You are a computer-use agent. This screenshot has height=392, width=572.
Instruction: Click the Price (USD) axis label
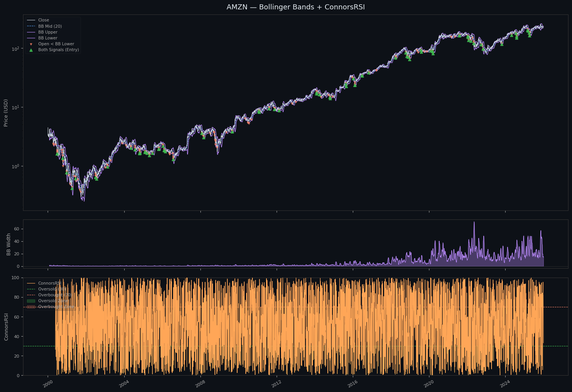click(6, 113)
